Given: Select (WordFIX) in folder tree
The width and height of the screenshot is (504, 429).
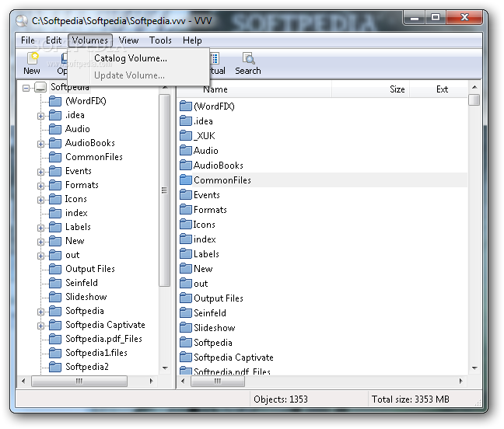Looking at the screenshot, I should coord(86,101).
